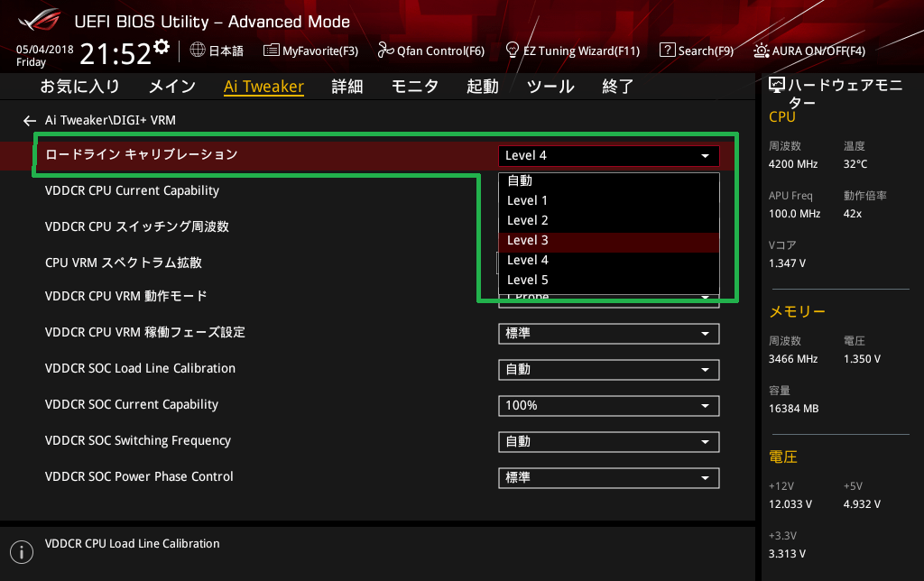The image size is (924, 581).
Task: Click +12V 12.033 V reading
Action: point(790,504)
